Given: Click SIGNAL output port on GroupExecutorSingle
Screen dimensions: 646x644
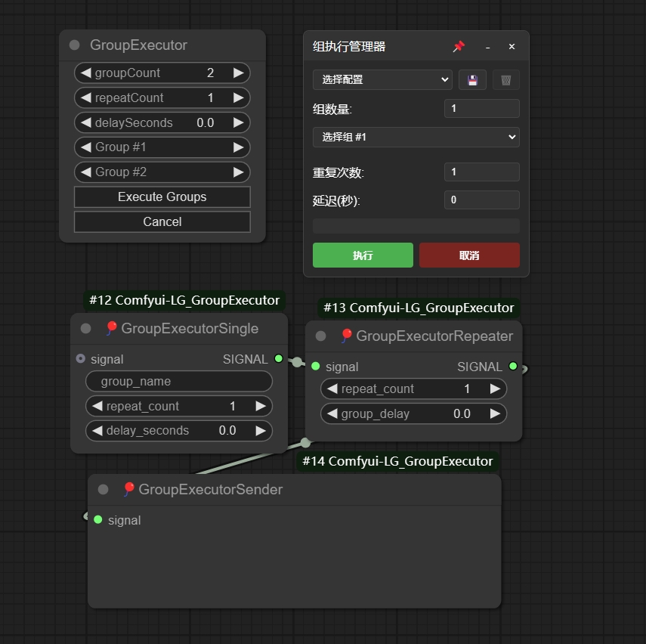Looking at the screenshot, I should tap(279, 359).
